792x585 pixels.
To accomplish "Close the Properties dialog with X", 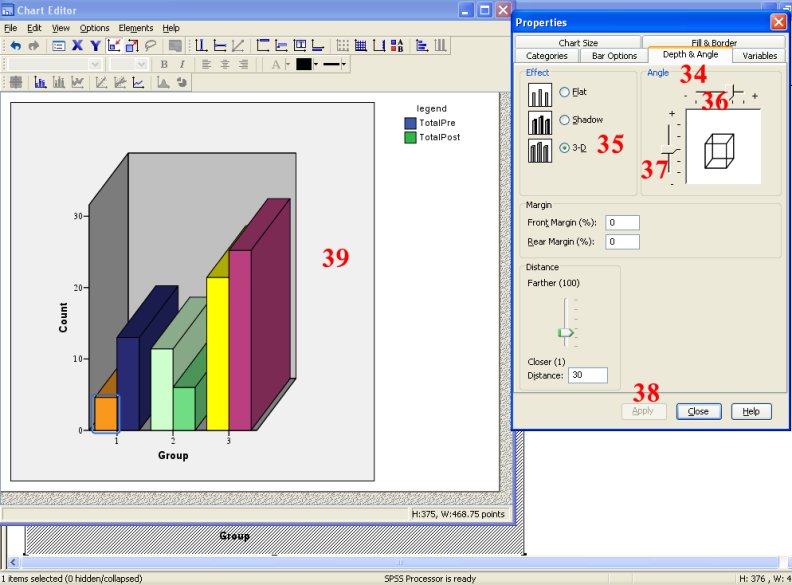I will pos(778,22).
